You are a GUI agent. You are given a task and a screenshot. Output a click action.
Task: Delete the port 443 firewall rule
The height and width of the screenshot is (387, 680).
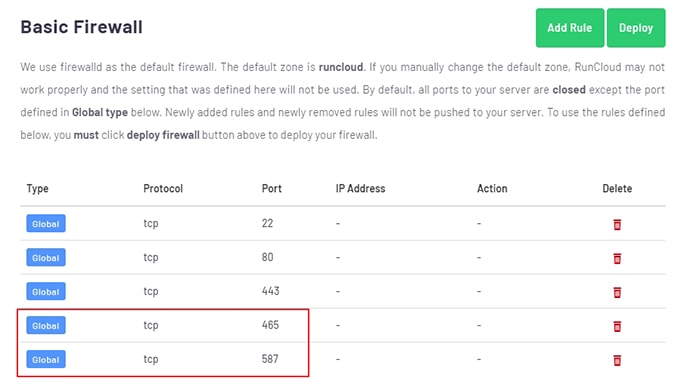(617, 292)
